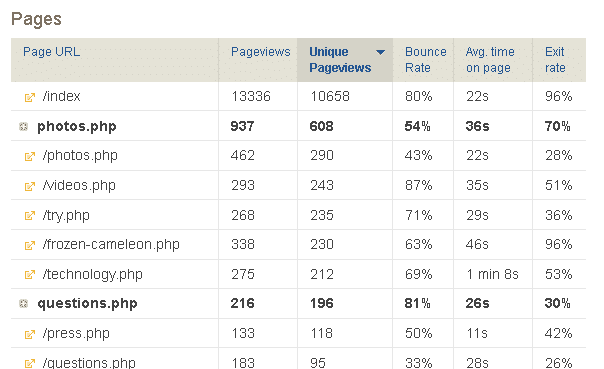Sort table by Bounce Rate column
604x369 pixels.
pyautogui.click(x=425, y=60)
